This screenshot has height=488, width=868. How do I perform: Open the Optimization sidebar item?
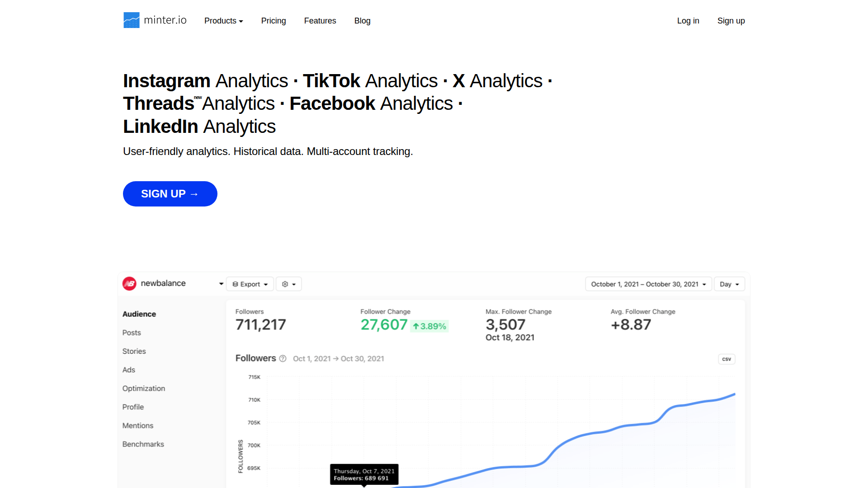[143, 388]
